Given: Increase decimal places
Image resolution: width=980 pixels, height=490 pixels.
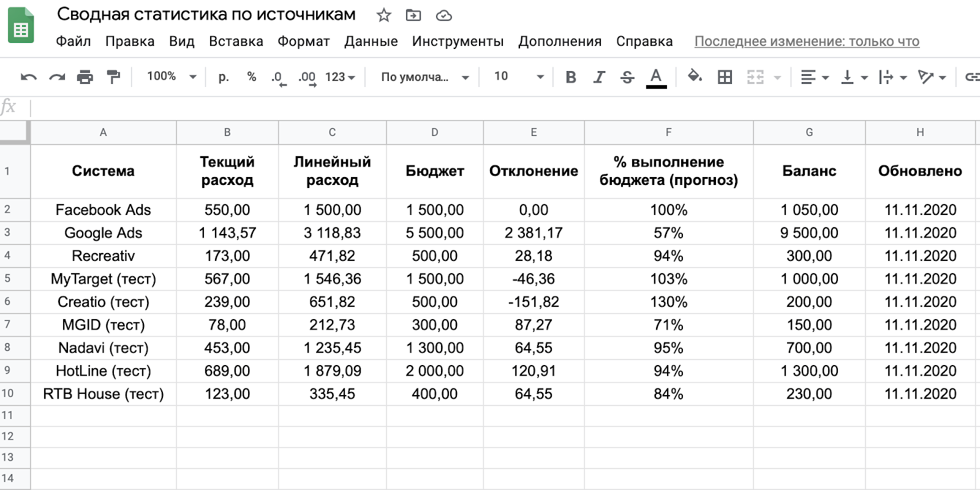Looking at the screenshot, I should tap(307, 78).
